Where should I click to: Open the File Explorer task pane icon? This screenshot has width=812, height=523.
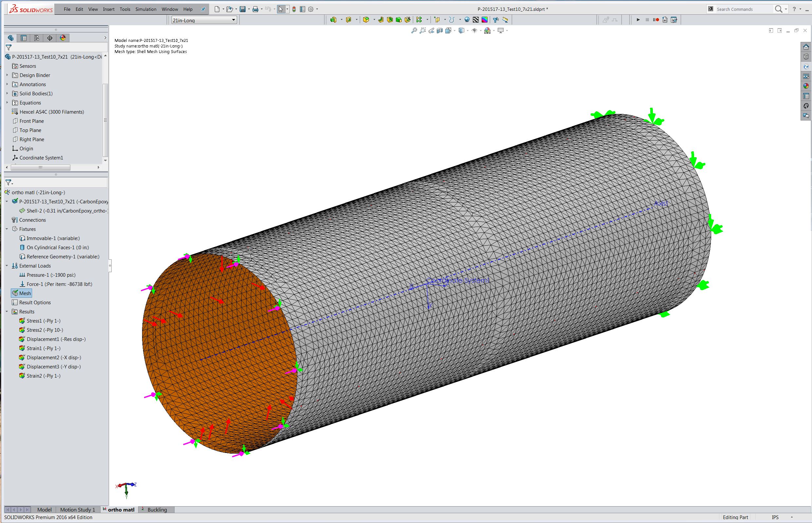tap(806, 66)
